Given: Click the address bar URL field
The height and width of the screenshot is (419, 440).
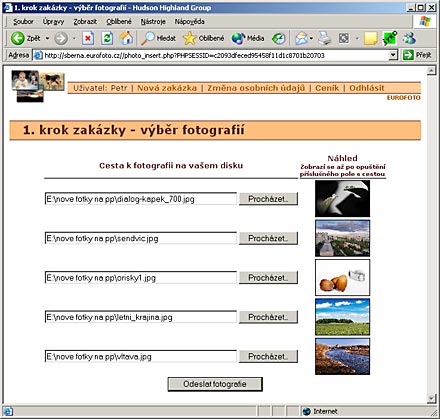Looking at the screenshot, I should coord(216,55).
